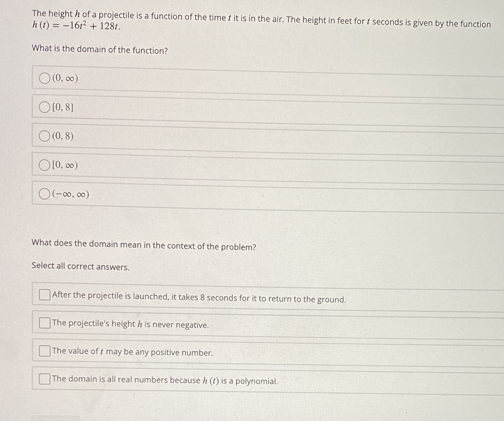Check the option stating height h is never negative

44,323
